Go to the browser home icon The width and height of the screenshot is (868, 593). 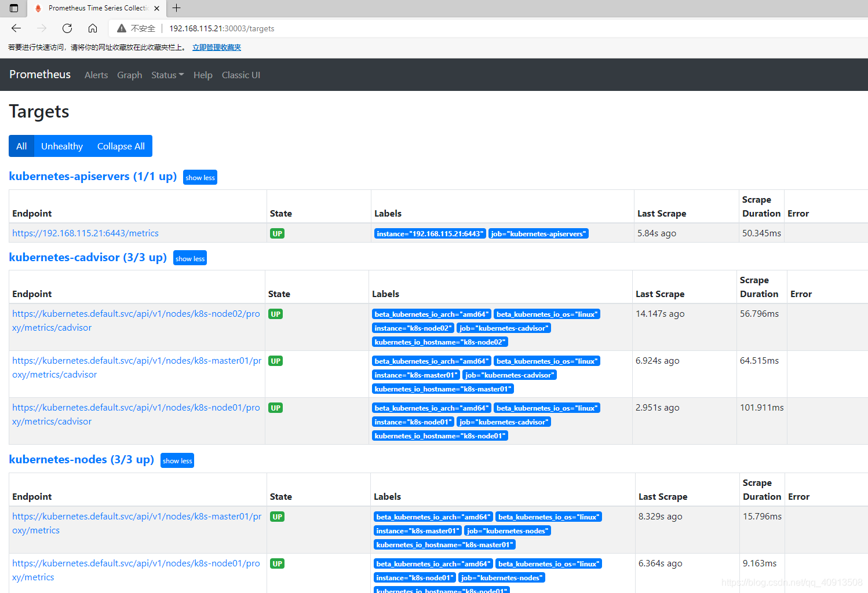[x=93, y=28]
